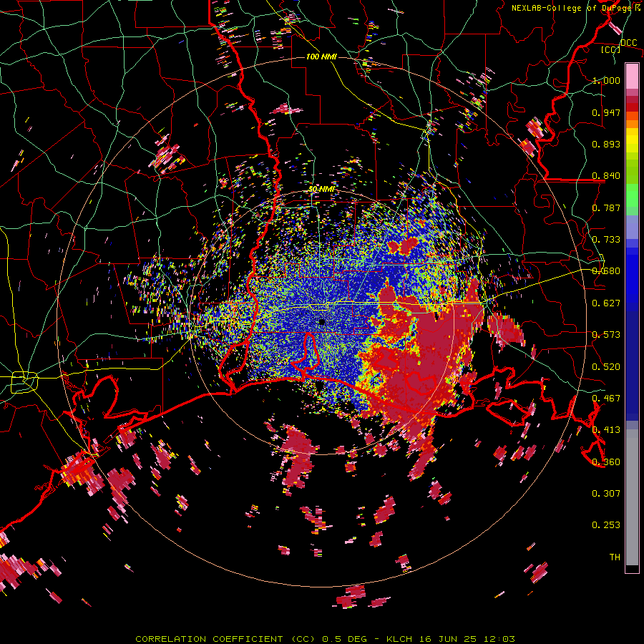Click the [CC] units label
Viewport: 644px width, 644px height.
[611, 49]
